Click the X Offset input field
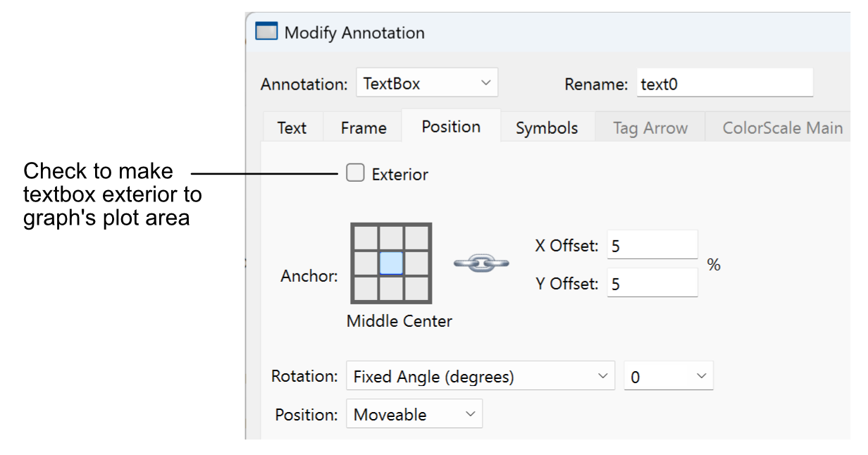Screen dimensions: 868x455 coord(652,245)
